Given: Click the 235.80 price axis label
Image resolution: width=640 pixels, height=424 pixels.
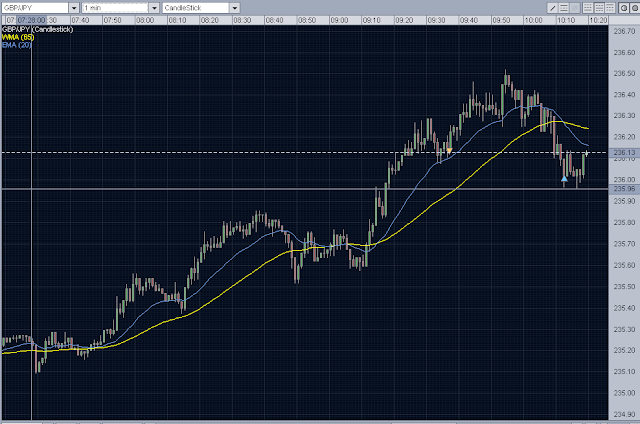Looking at the screenshot, I should [x=624, y=222].
